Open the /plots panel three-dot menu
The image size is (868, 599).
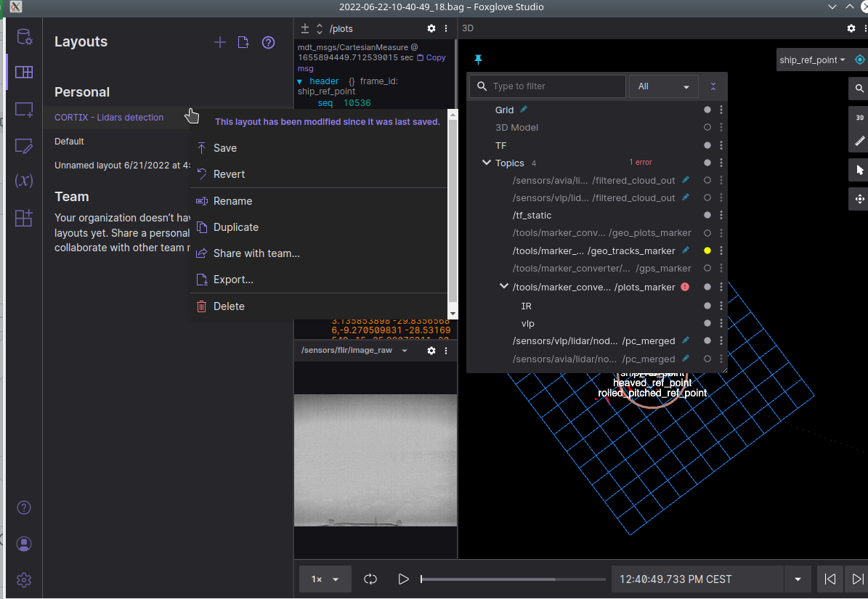pos(446,28)
